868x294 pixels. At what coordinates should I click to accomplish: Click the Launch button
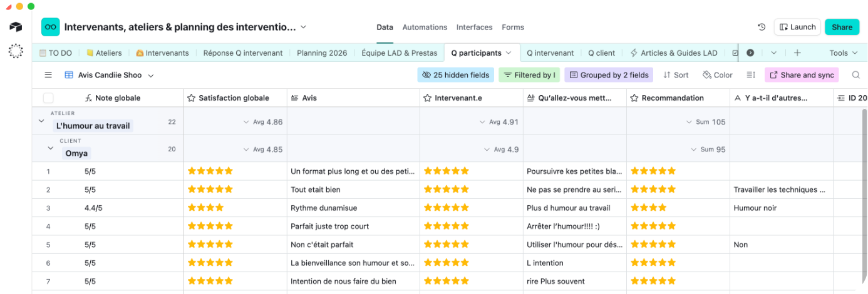click(797, 27)
